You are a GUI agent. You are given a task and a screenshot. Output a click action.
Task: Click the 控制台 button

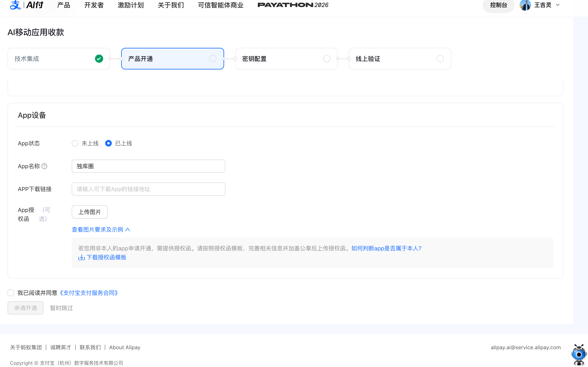pyautogui.click(x=499, y=5)
